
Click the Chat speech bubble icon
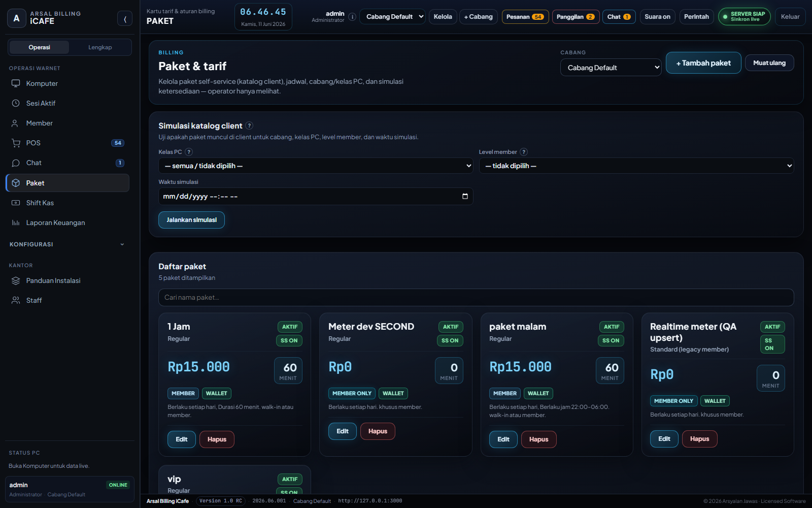click(16, 163)
